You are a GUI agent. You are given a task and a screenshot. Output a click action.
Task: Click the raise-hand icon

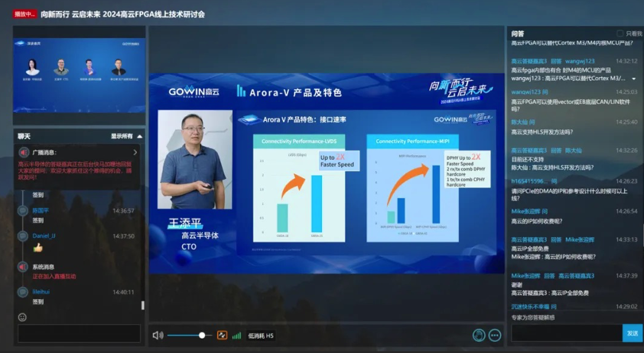point(479,335)
